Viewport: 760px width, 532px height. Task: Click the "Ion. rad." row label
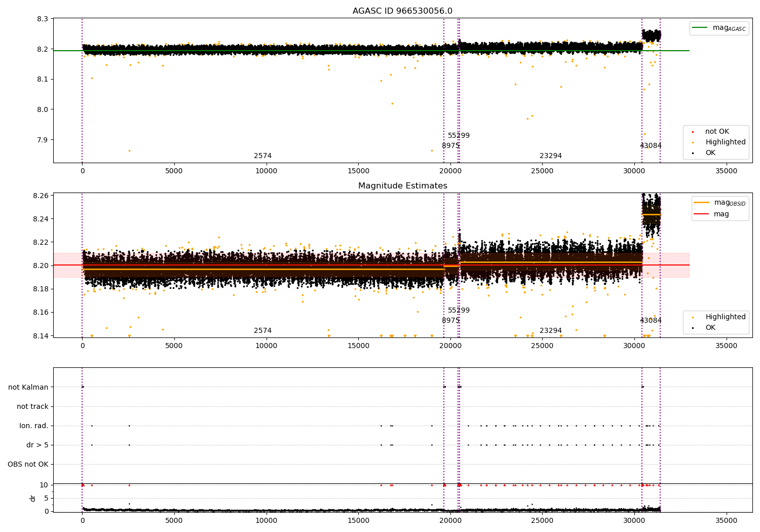click(34, 426)
